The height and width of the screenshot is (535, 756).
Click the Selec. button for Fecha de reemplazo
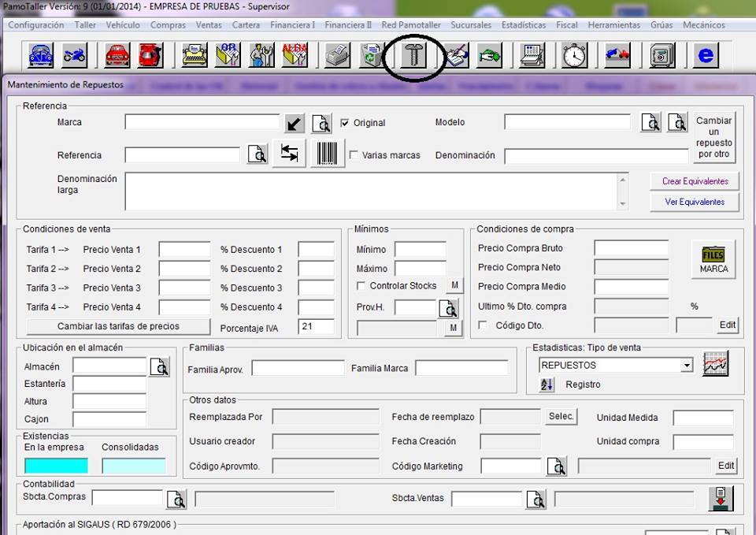(x=561, y=416)
